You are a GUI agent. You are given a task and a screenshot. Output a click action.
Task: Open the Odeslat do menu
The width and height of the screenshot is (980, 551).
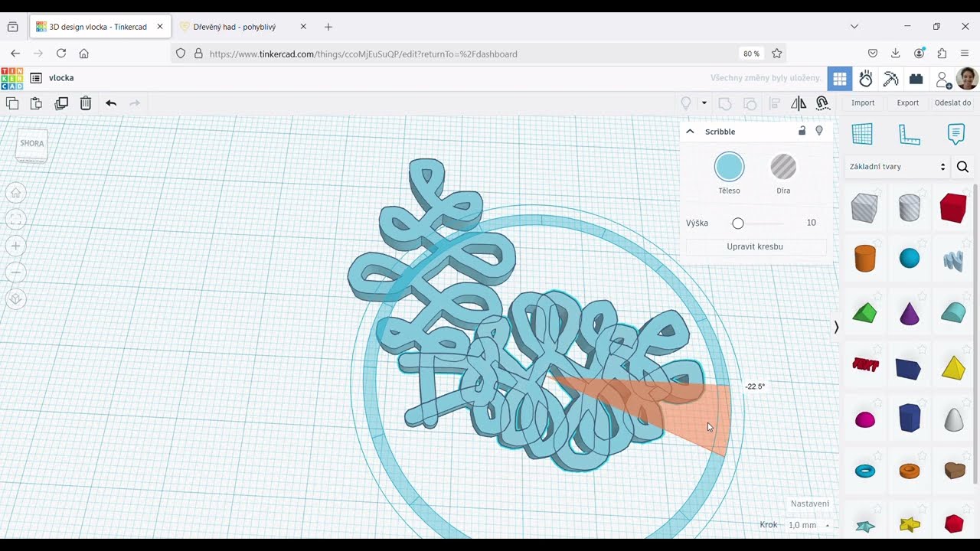pyautogui.click(x=952, y=103)
